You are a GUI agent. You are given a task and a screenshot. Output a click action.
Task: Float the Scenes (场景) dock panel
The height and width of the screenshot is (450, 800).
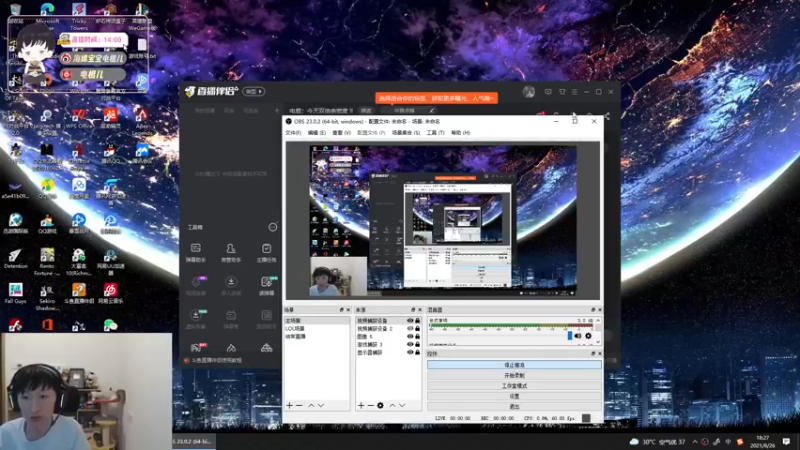pos(342,310)
